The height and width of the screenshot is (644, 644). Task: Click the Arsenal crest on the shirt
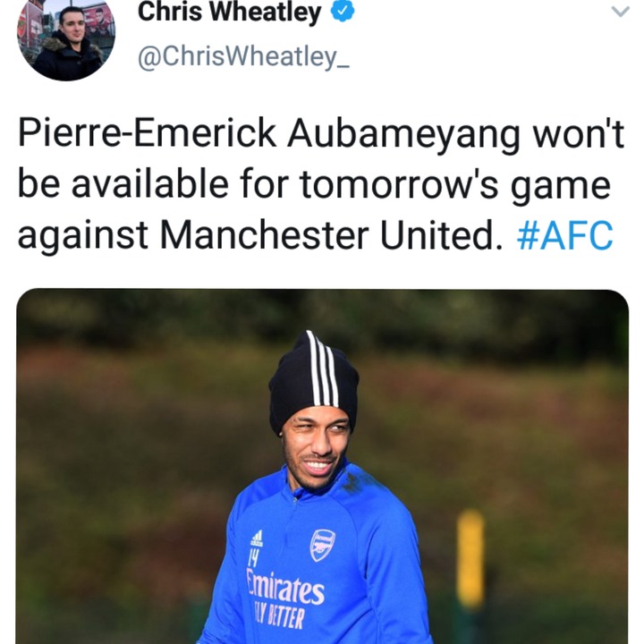(x=322, y=545)
